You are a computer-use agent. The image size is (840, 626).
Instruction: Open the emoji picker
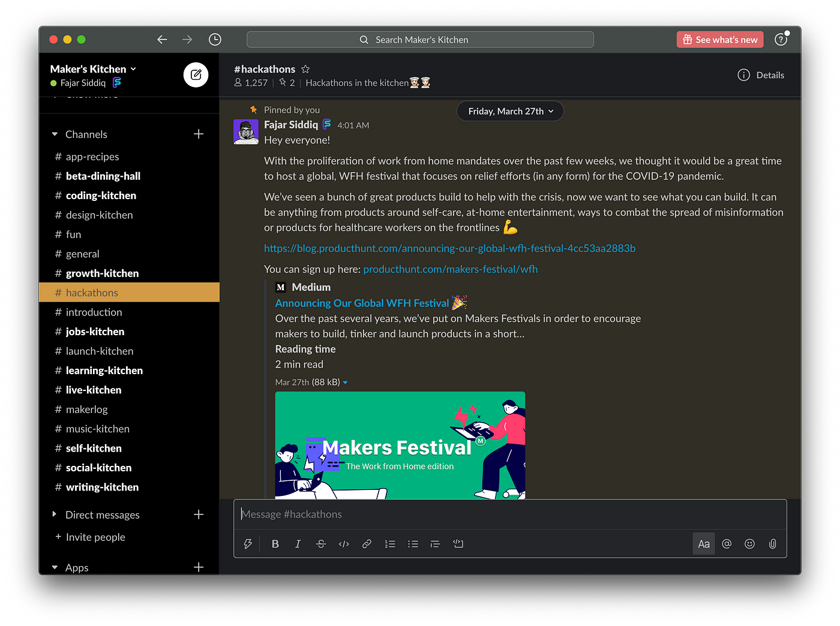coord(749,544)
